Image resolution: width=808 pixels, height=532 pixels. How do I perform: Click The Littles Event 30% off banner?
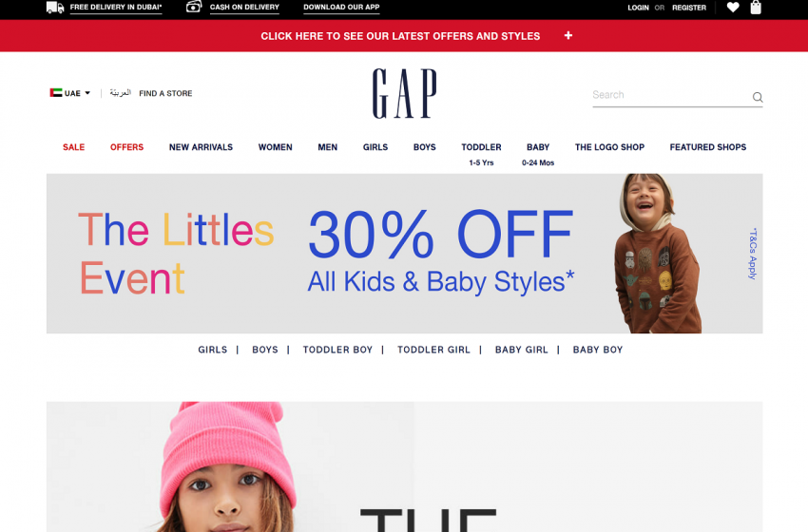(405, 254)
